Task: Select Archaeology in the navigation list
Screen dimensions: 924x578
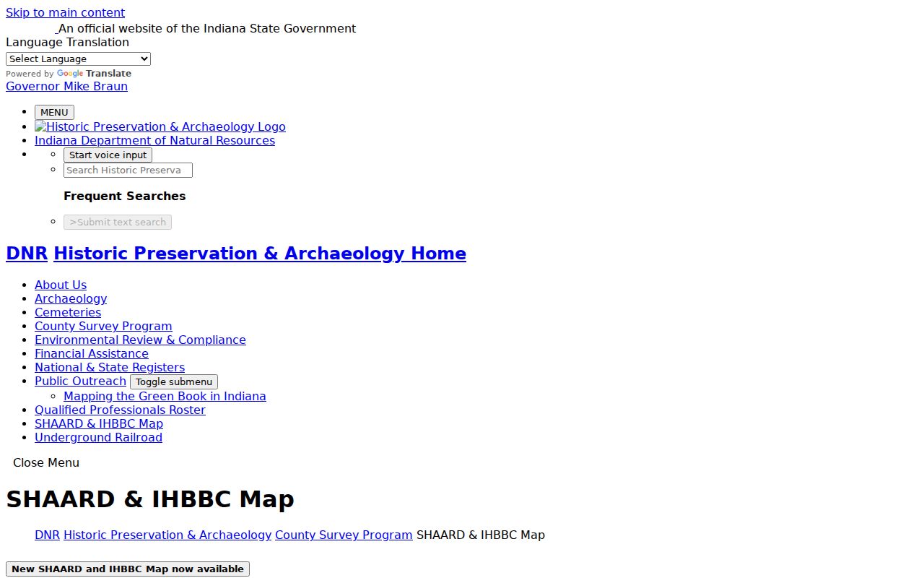Action: tap(71, 298)
